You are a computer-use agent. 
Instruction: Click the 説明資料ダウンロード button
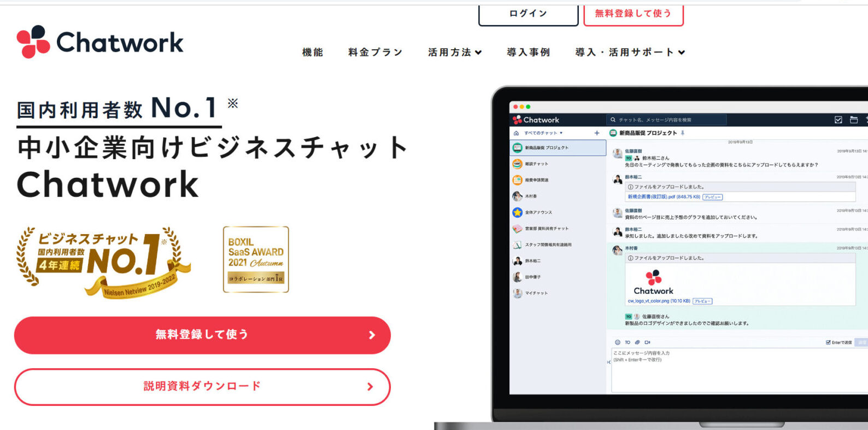tap(202, 387)
